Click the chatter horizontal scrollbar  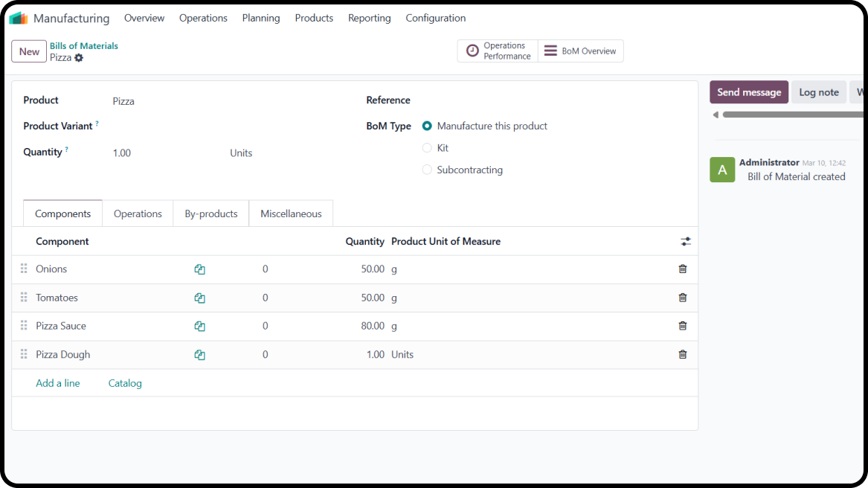[788, 115]
